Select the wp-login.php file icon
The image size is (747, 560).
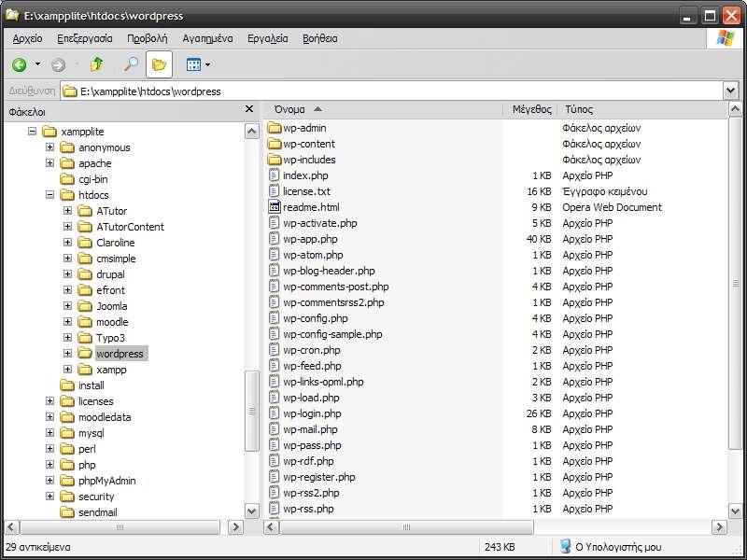(x=274, y=413)
